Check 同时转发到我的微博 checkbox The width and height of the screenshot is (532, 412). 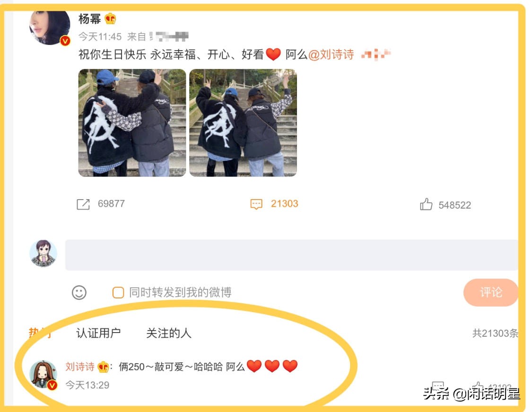point(118,292)
